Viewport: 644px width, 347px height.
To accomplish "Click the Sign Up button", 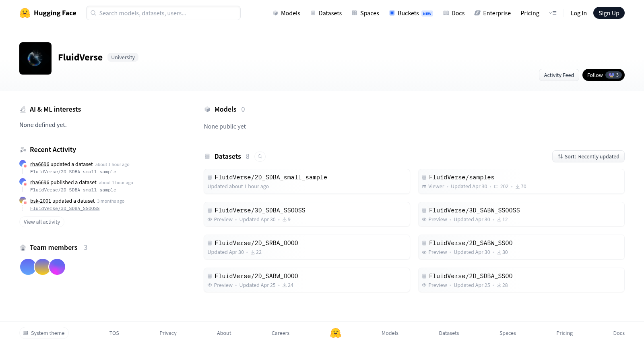I will pos(609,13).
